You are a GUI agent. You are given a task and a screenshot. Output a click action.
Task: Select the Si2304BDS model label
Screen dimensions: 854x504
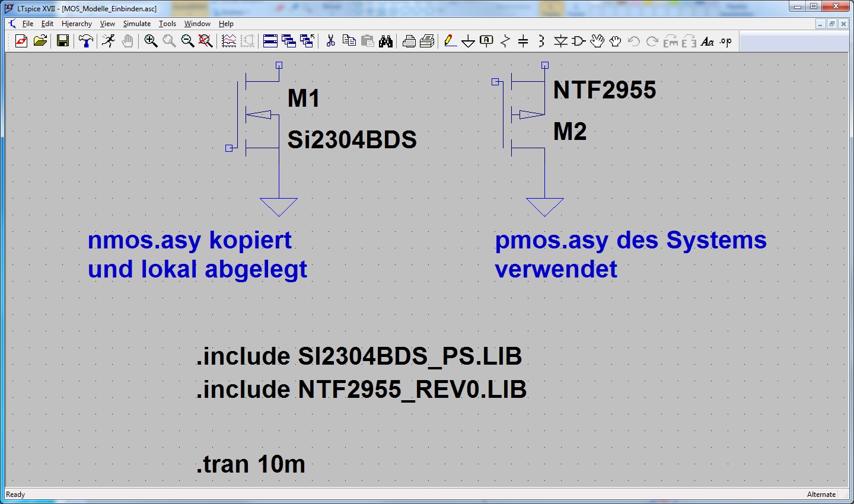[x=352, y=140]
